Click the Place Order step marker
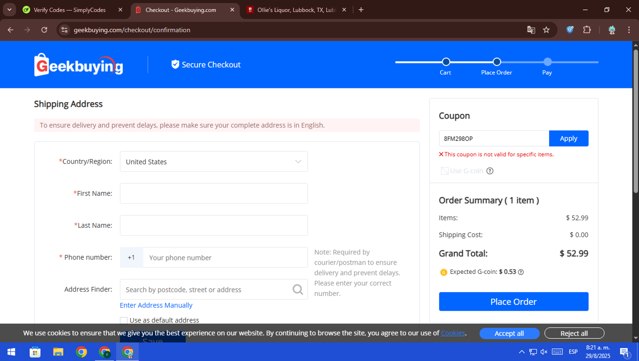This screenshot has width=639, height=361. 496,62
